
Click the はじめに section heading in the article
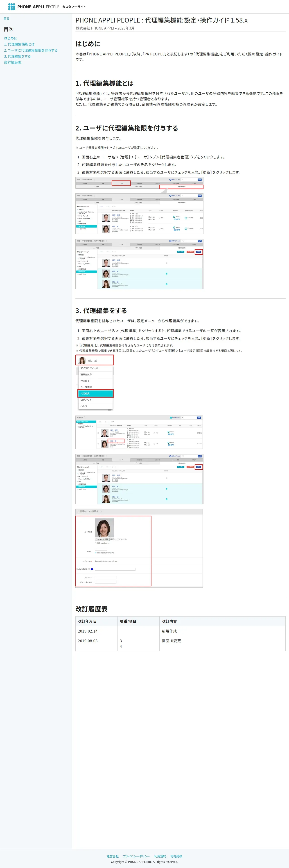click(88, 44)
